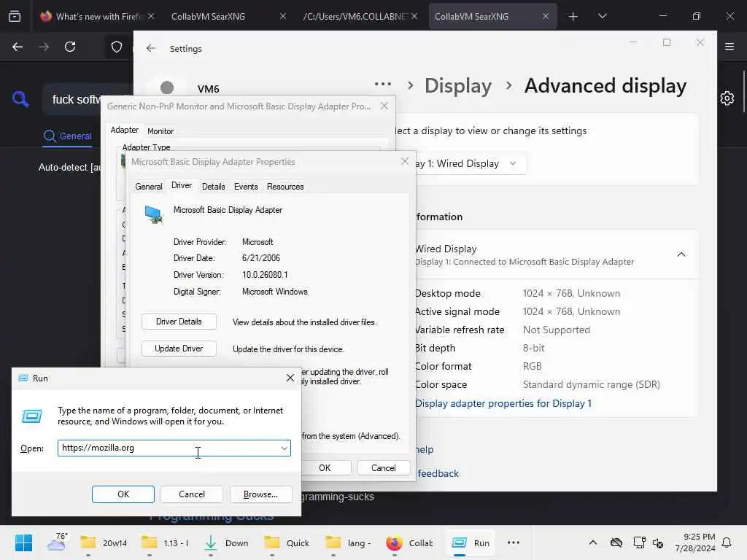Screen dimensions: 747x560
Task: Select the Driver tab
Action: click(182, 186)
